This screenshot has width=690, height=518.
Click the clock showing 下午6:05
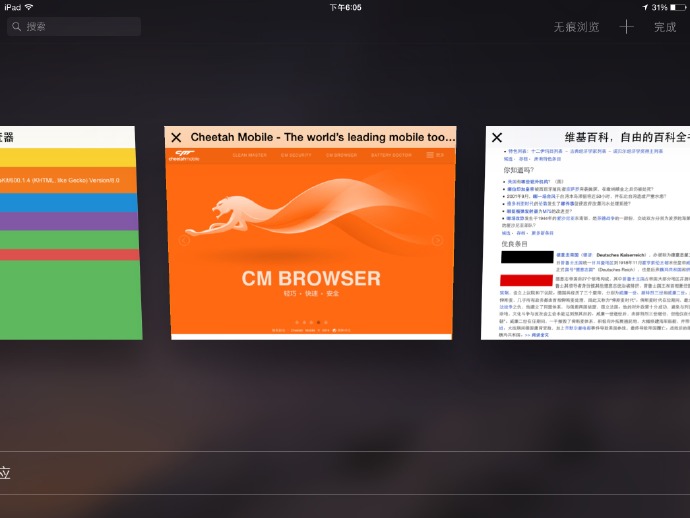click(x=345, y=7)
